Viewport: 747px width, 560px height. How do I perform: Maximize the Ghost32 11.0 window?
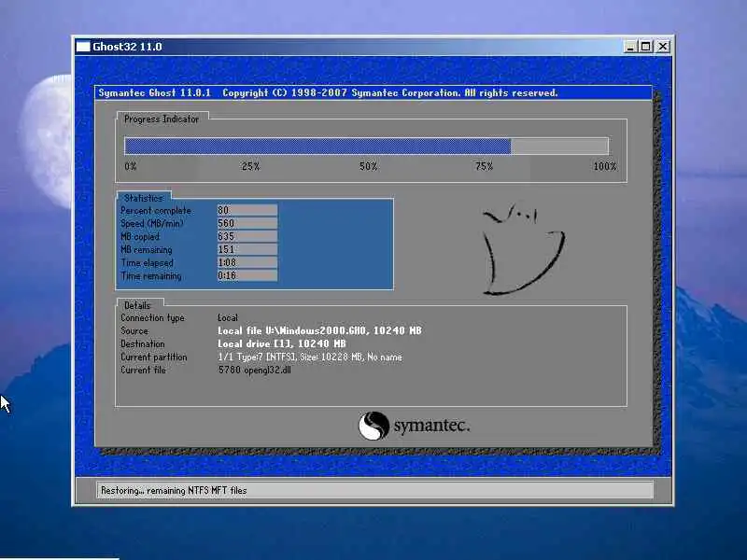pos(646,47)
